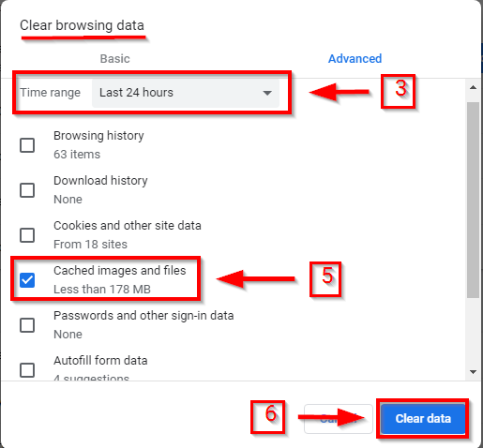This screenshot has width=483, height=448.
Task: Click the Cookies and other site data label
Action: (128, 226)
